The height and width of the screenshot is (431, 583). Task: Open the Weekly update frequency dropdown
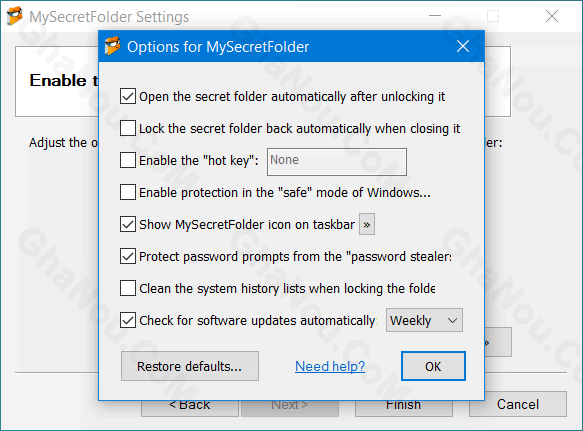[x=424, y=320]
